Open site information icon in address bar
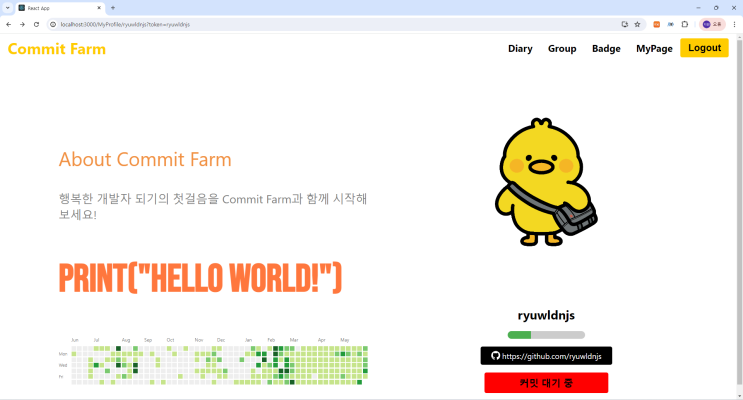The height and width of the screenshot is (400, 743). [x=53, y=24]
